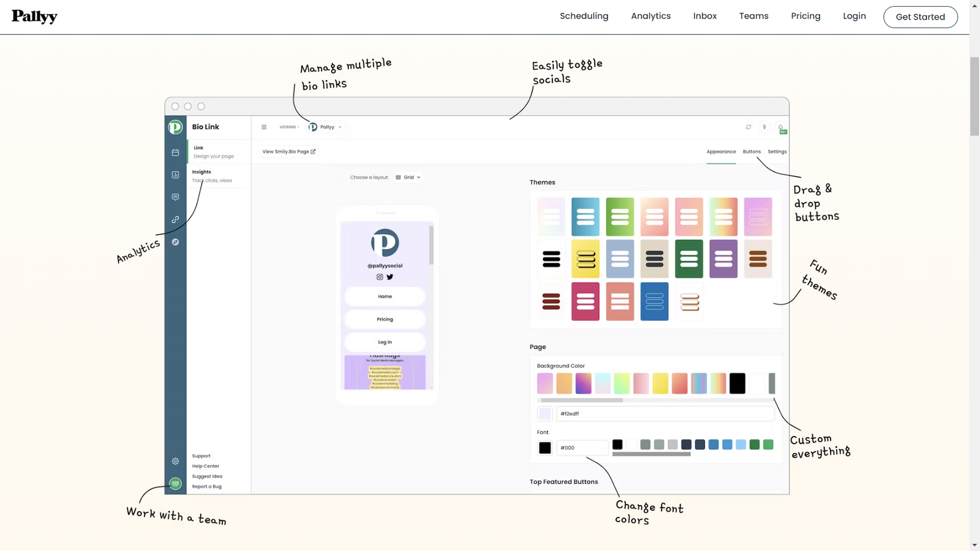Click the Get Started button
Image resolution: width=980 pixels, height=551 pixels.
pos(920,17)
